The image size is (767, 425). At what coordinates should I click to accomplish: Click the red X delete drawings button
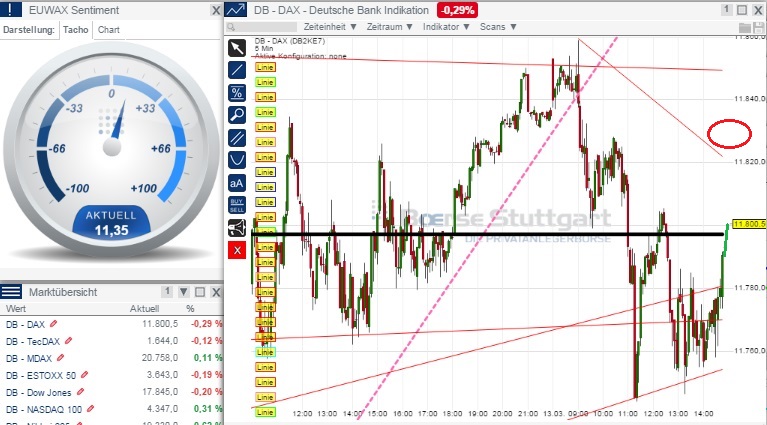(237, 251)
